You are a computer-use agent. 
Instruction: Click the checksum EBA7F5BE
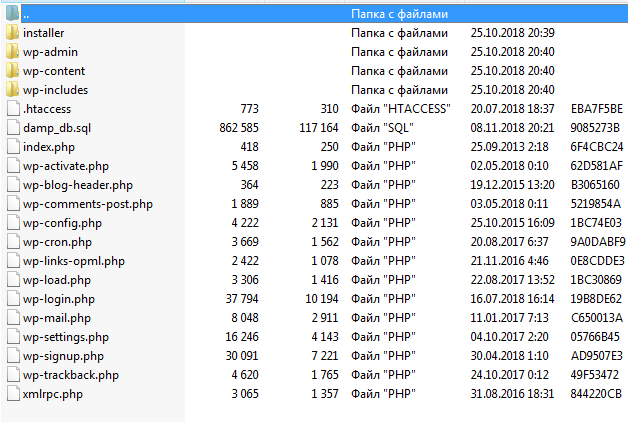(597, 109)
